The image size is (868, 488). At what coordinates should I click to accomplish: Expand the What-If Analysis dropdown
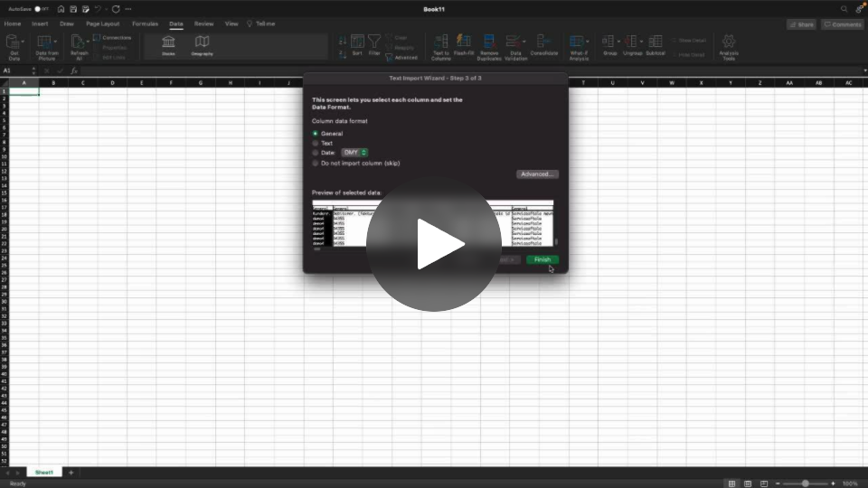589,42
